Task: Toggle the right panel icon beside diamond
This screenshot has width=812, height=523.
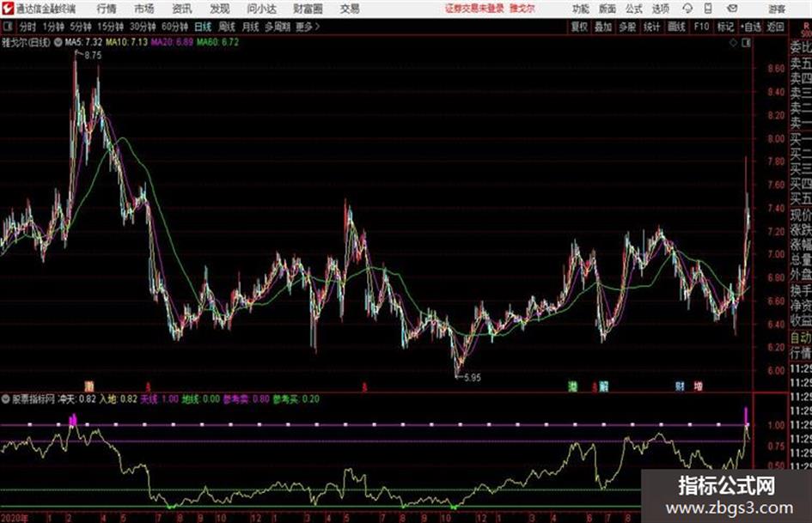Action: point(746,43)
